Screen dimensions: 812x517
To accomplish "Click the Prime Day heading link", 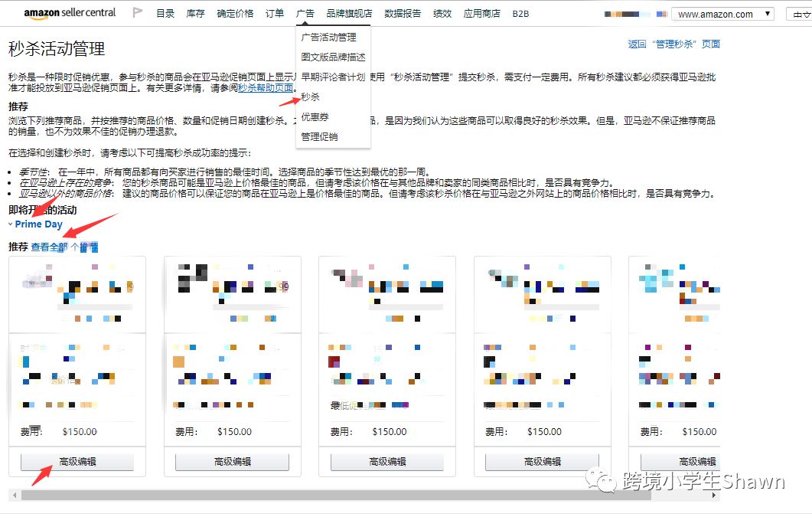I will [x=38, y=224].
